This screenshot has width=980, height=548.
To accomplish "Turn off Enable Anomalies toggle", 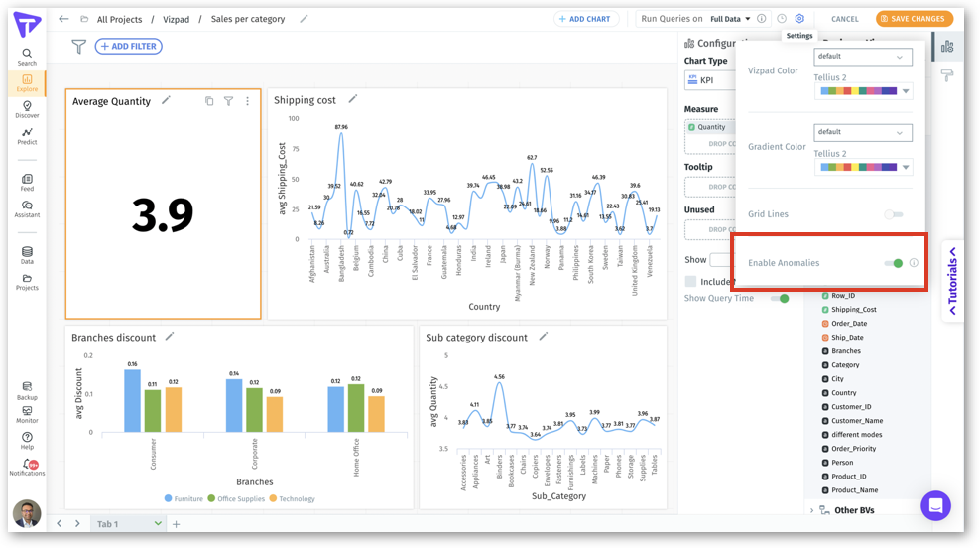I will pos(894,263).
